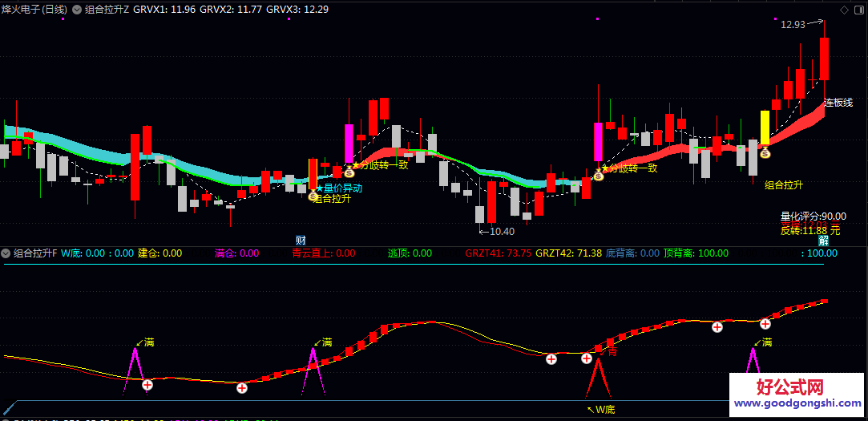
Task: Click the first magenta 满 spike signal
Action: click(135, 369)
